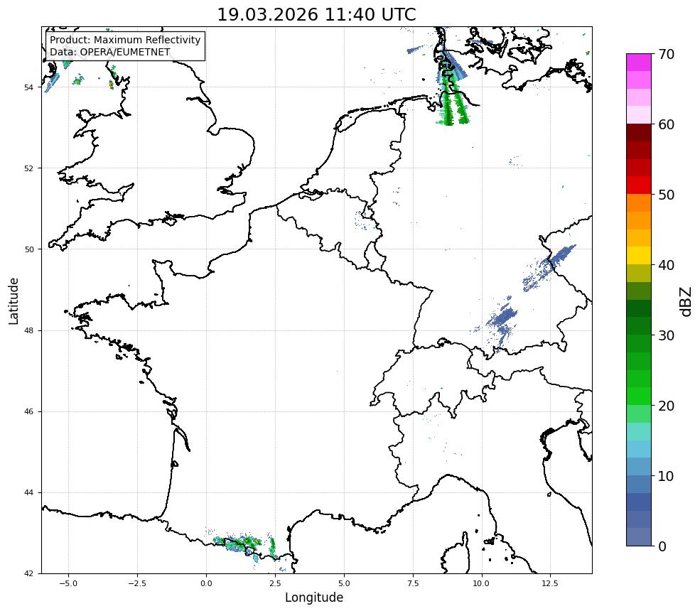Click the latitude tick label 42
The height and width of the screenshot is (611, 700).
(x=28, y=573)
